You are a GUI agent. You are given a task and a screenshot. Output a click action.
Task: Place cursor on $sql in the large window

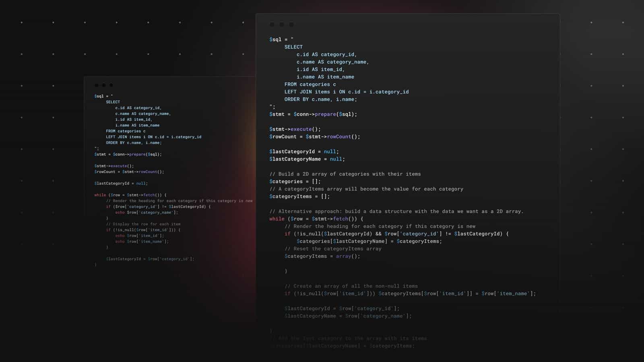point(275,39)
